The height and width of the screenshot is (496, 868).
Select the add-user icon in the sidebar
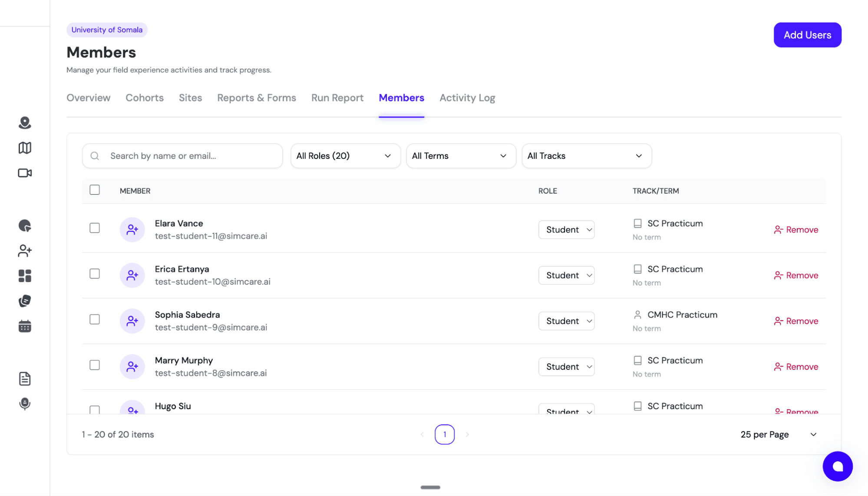click(x=25, y=251)
